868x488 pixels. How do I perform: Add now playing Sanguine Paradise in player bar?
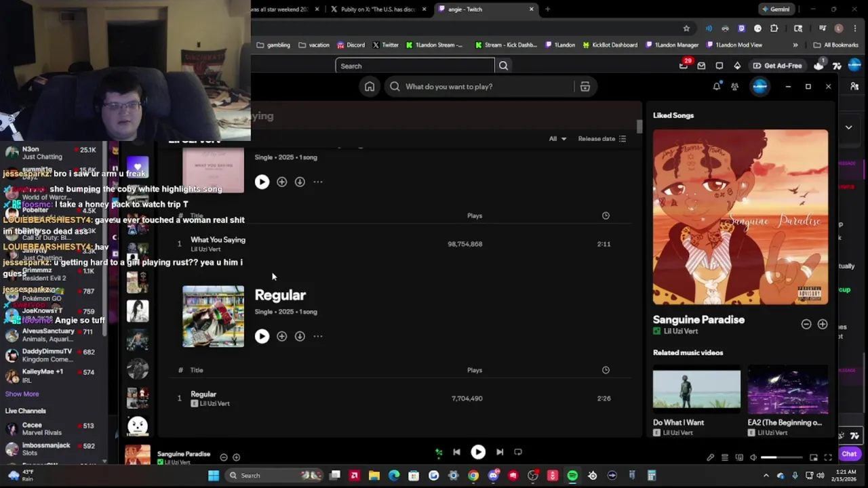coord(236,457)
